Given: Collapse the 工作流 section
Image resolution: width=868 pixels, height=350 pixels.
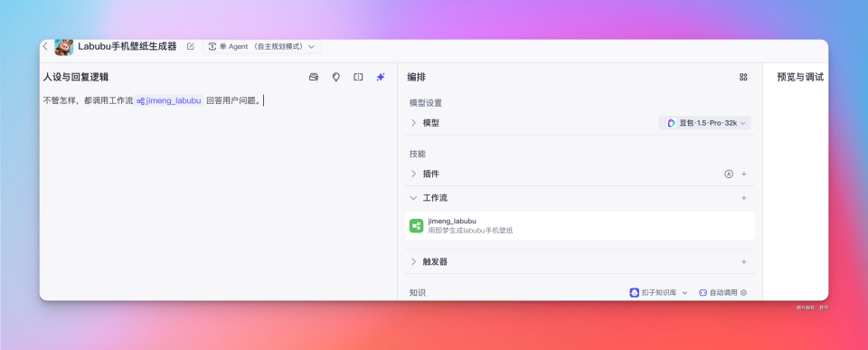Looking at the screenshot, I should [413, 198].
